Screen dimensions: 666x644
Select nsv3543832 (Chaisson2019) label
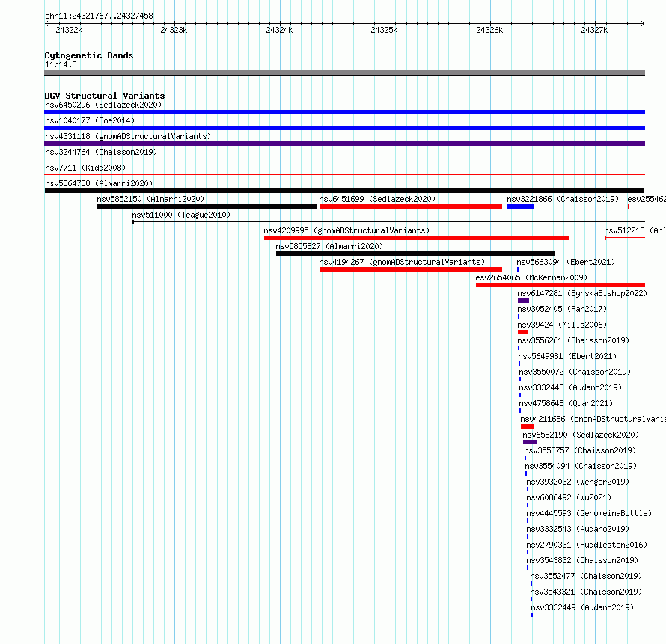(x=582, y=560)
